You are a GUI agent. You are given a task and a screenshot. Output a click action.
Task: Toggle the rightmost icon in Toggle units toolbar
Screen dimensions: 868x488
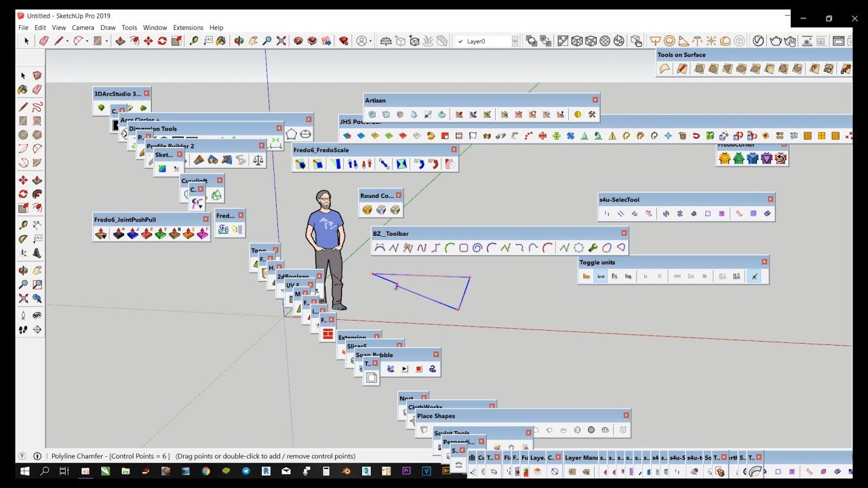point(755,277)
